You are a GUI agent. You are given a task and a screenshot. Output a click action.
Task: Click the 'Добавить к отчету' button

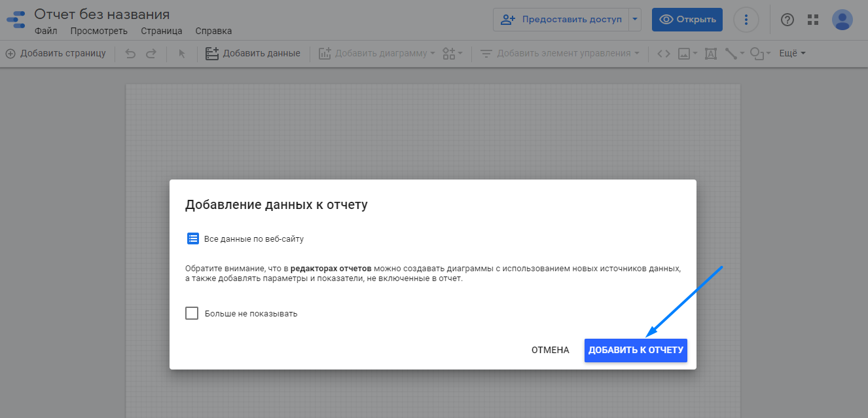coord(636,351)
